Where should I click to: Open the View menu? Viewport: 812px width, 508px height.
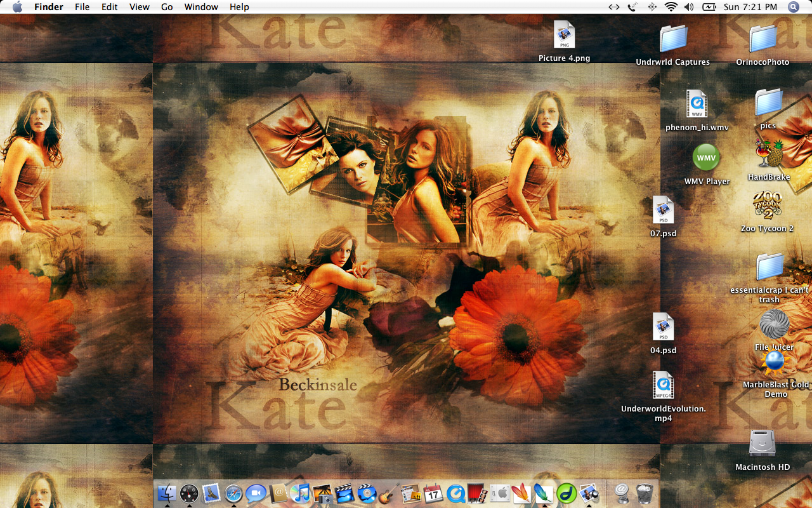point(140,7)
